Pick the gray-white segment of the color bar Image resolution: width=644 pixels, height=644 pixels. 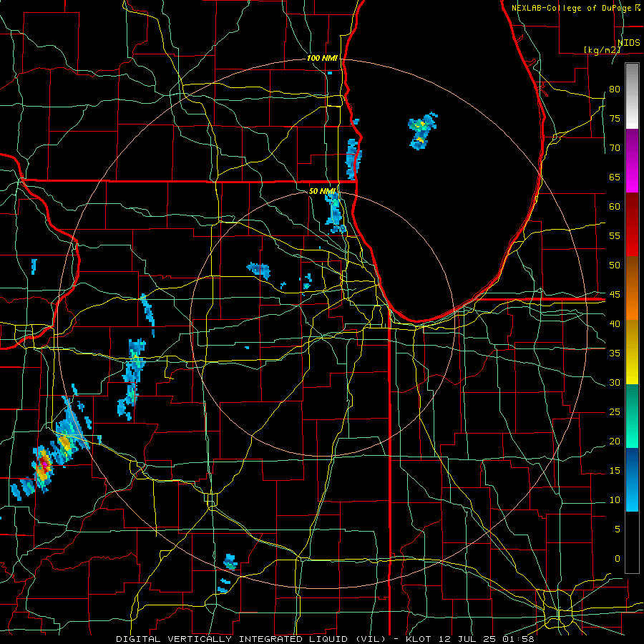pos(632,96)
